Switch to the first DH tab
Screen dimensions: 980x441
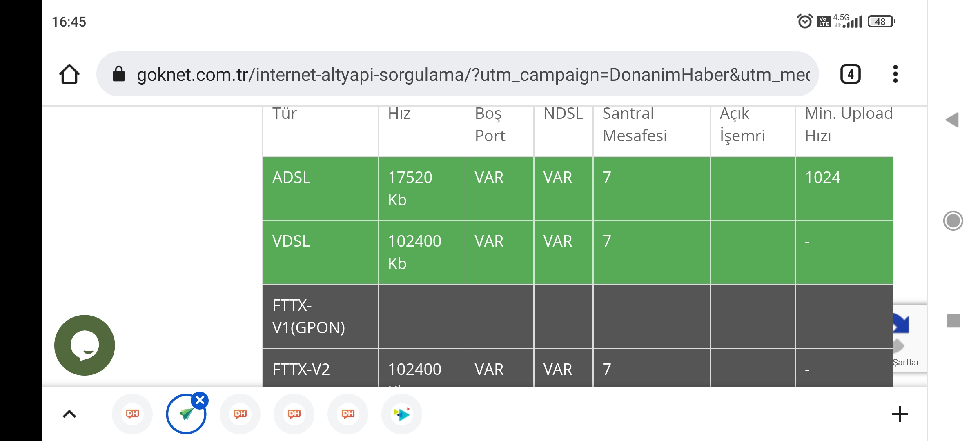pyautogui.click(x=132, y=414)
